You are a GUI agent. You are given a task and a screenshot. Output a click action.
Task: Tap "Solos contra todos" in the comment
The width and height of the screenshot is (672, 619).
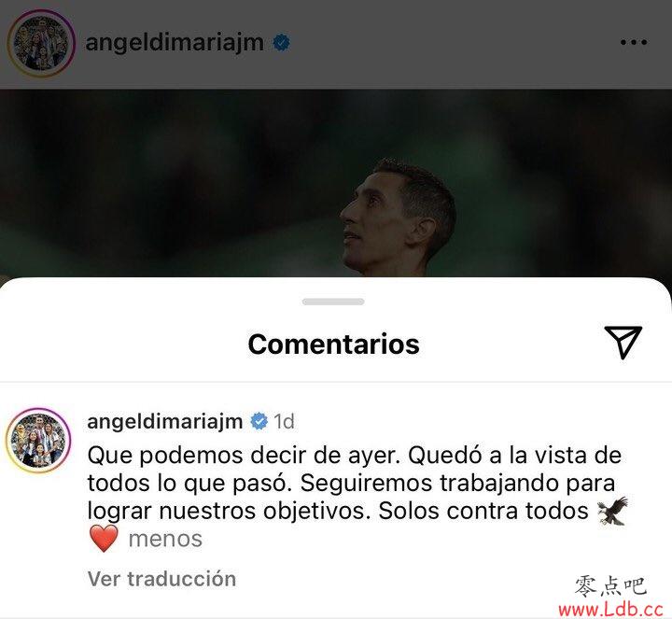coord(483,511)
